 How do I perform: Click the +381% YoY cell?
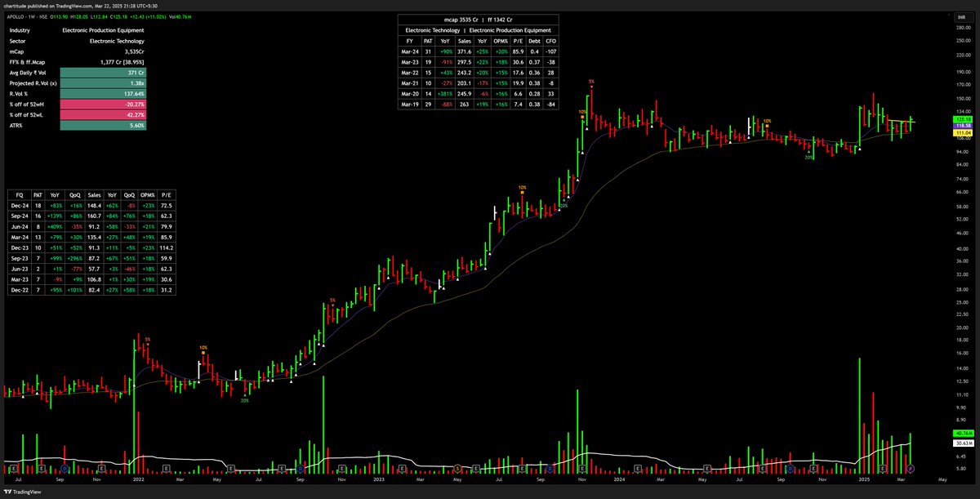446,92
